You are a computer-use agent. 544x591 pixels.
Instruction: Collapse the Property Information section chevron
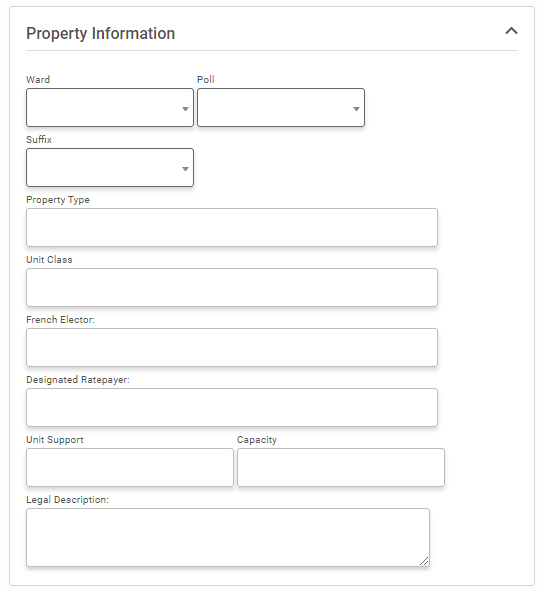click(x=511, y=31)
